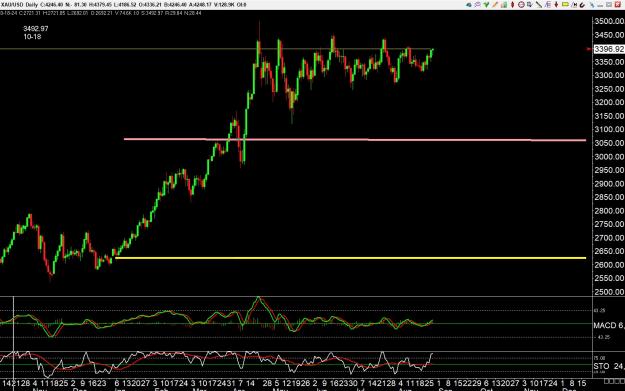Click the 3450.00 price axis label
The image size is (625, 391).
(x=609, y=35)
